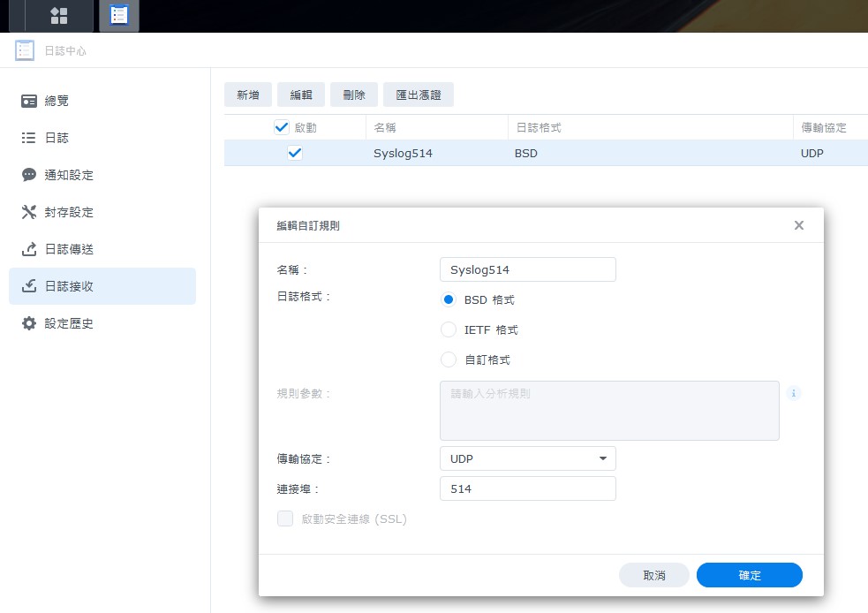This screenshot has height=613, width=868.
Task: Toggle the 啟動 checkbox for Syslog514 row
Action: tap(295, 153)
